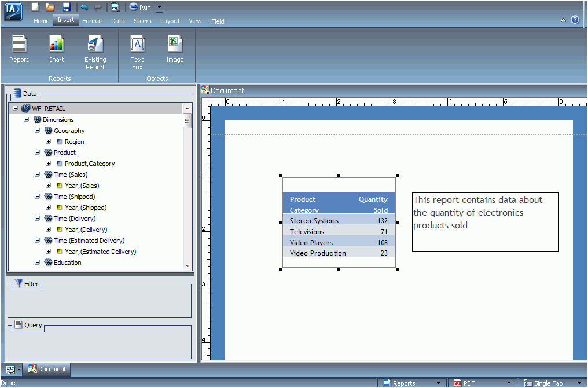Viewport: 588px width, 388px height.
Task: Click the Existing Report icon
Action: coord(95,52)
